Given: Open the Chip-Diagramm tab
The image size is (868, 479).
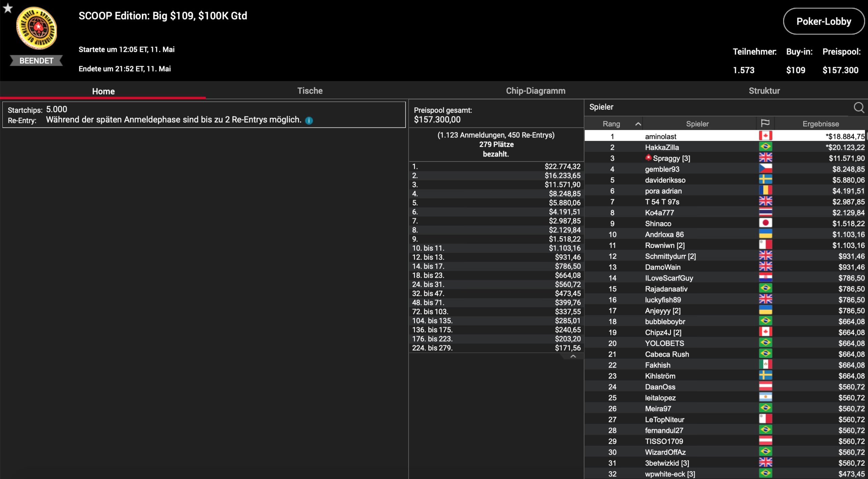Looking at the screenshot, I should (535, 91).
